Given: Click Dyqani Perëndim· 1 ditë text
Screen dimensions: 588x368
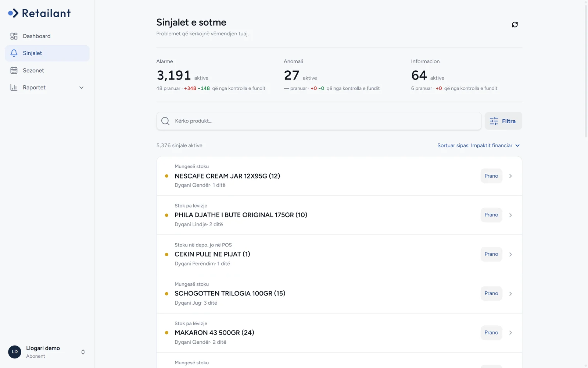Looking at the screenshot, I should point(202,263).
